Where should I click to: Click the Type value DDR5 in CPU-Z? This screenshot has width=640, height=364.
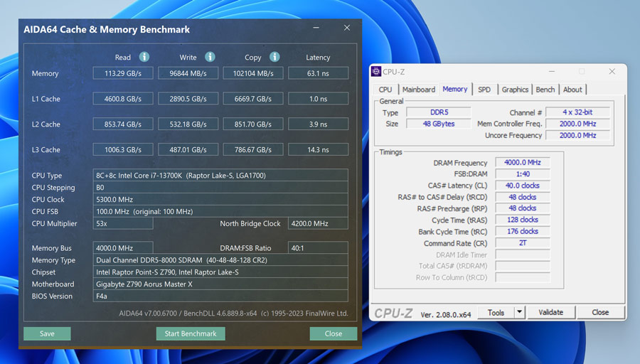coord(439,112)
